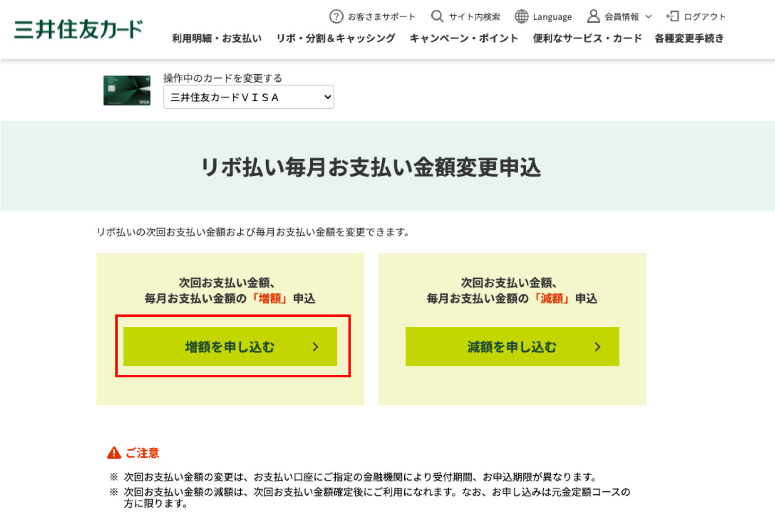The height and width of the screenshot is (532, 775).
Task: Open the キャンペーン・ポイント menu
Action: point(464,38)
